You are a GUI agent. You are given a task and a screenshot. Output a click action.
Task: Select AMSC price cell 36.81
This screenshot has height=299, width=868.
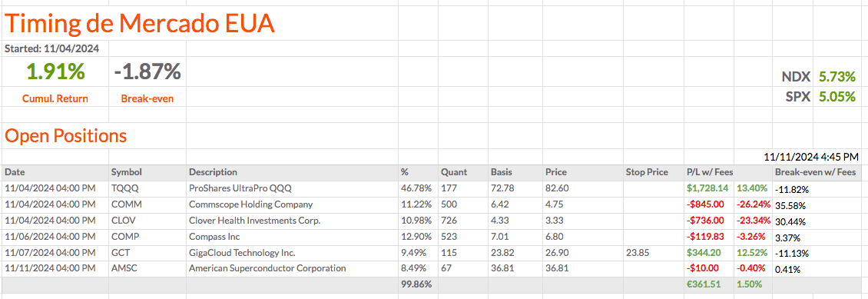coord(581,268)
